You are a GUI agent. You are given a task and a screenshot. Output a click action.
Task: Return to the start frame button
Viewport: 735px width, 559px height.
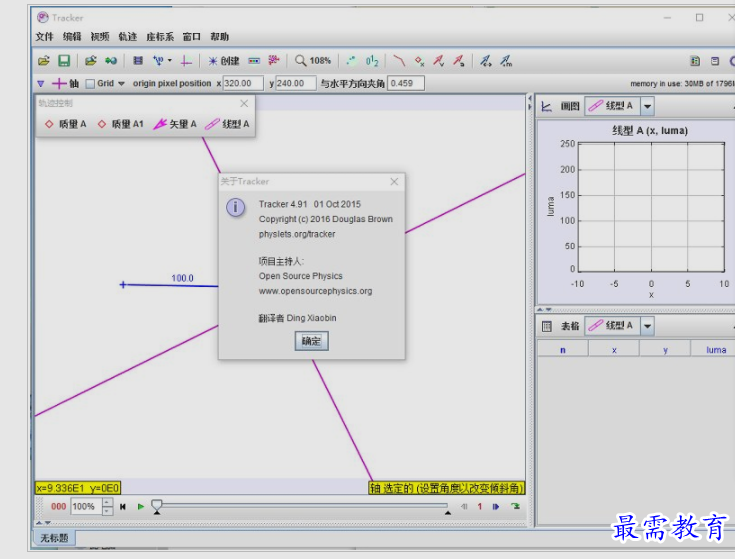(123, 506)
